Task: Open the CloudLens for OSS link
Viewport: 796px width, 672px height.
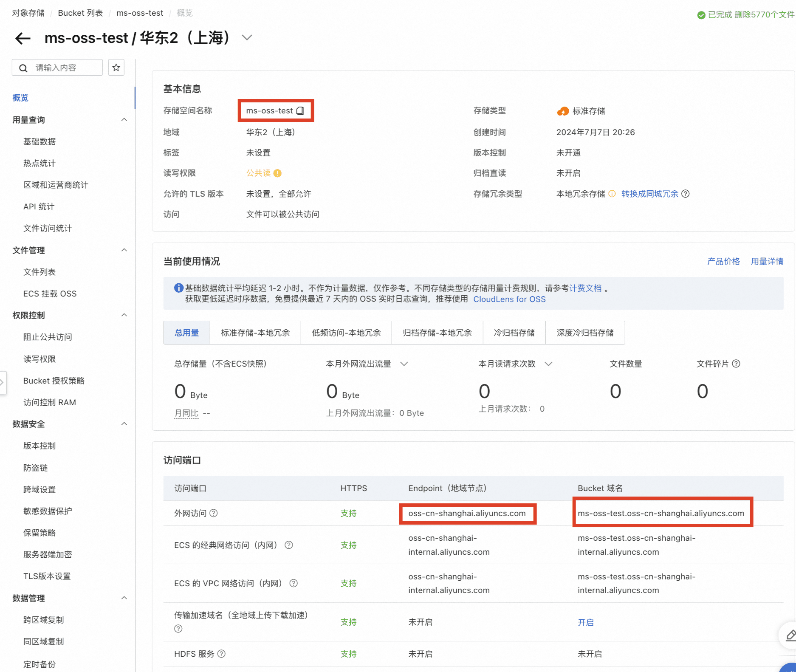Action: pyautogui.click(x=509, y=299)
